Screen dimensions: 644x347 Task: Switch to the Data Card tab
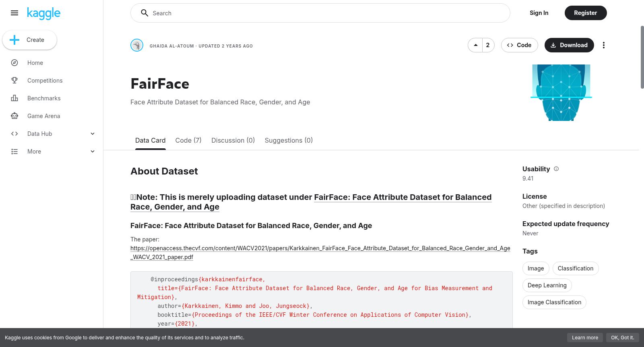[150, 140]
